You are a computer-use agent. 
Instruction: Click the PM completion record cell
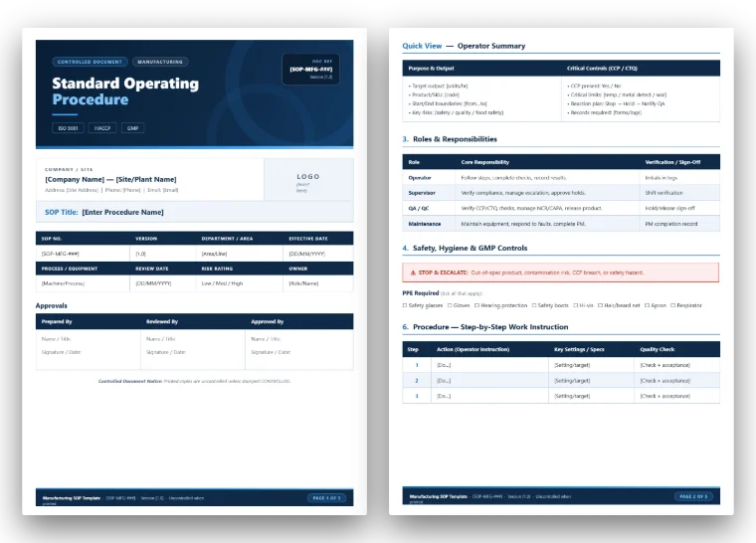point(679,224)
